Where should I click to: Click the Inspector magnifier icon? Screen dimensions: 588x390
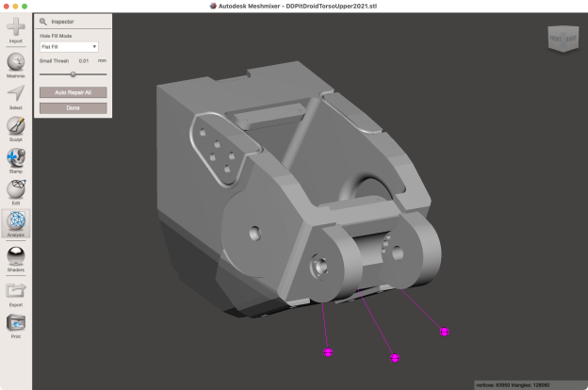[x=43, y=22]
